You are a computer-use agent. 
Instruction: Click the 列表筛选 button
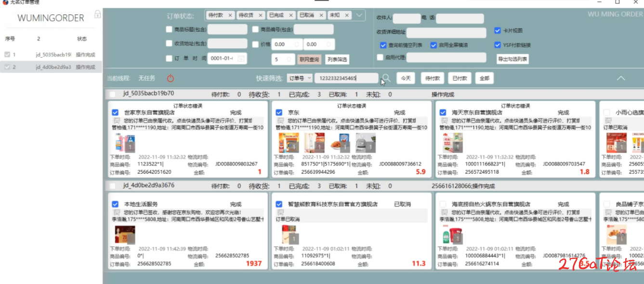click(x=337, y=60)
